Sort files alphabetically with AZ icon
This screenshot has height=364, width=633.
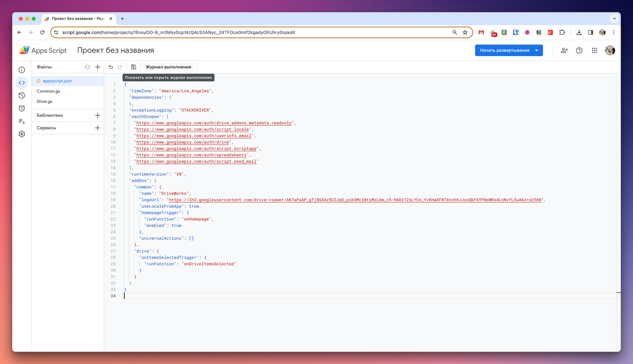tap(87, 67)
